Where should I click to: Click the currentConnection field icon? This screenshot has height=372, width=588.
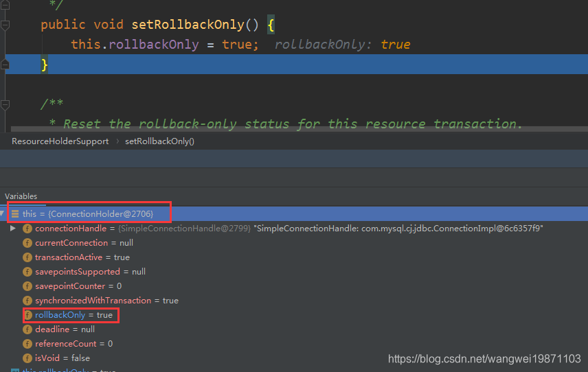27,243
